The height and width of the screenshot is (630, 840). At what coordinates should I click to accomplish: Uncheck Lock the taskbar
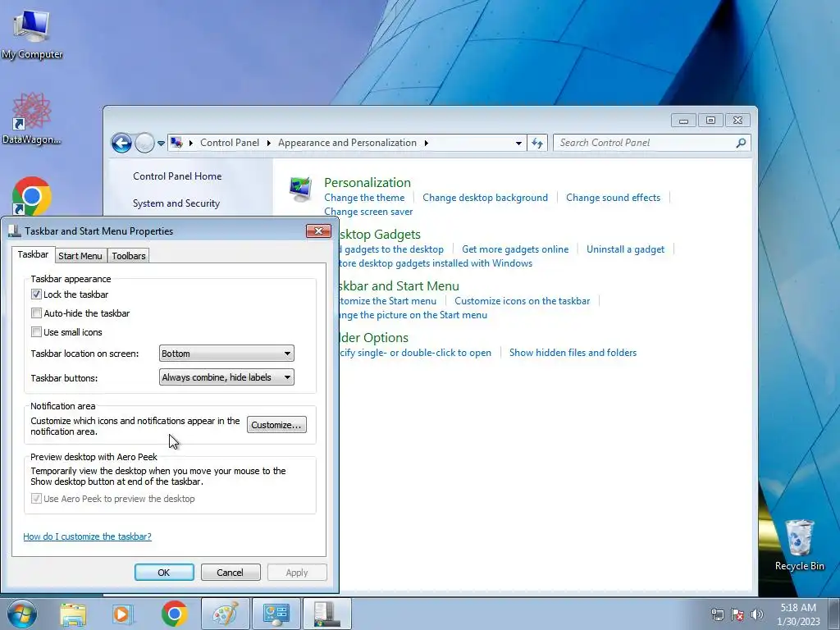point(36,294)
